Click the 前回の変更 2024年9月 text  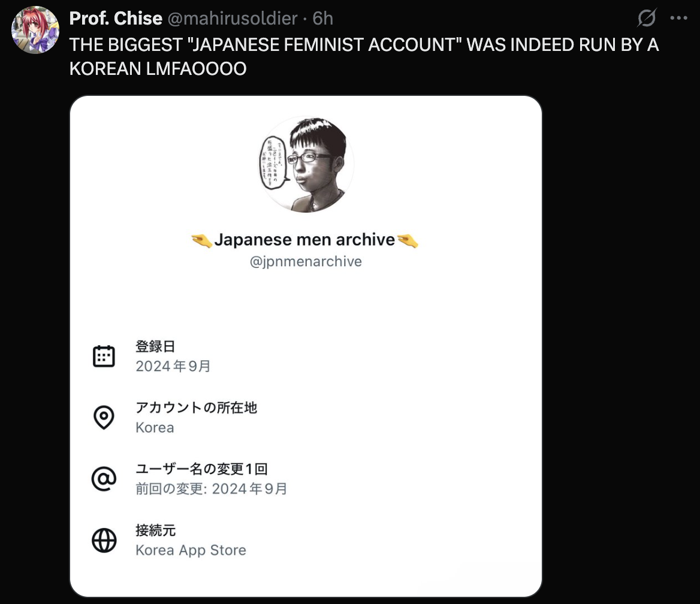click(211, 489)
